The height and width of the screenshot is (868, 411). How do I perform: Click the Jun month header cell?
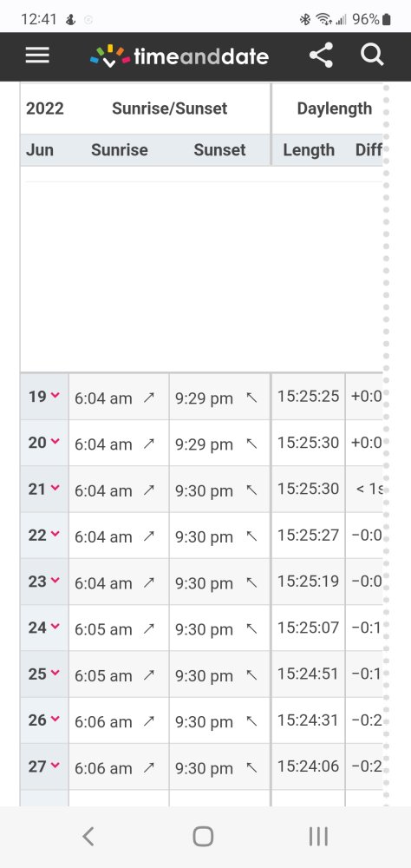pyautogui.click(x=40, y=150)
